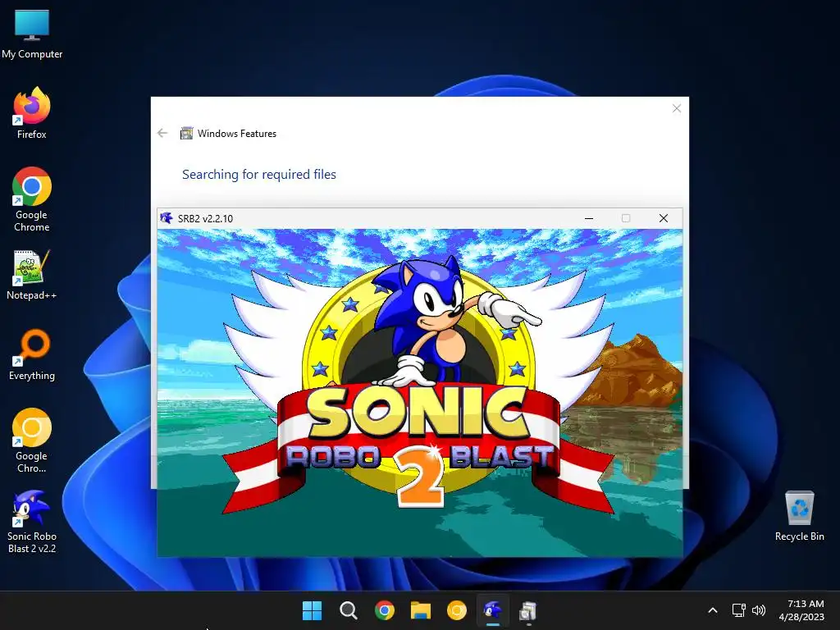Select the Everything search desktop icon
This screenshot has width=840, height=630.
click(32, 354)
